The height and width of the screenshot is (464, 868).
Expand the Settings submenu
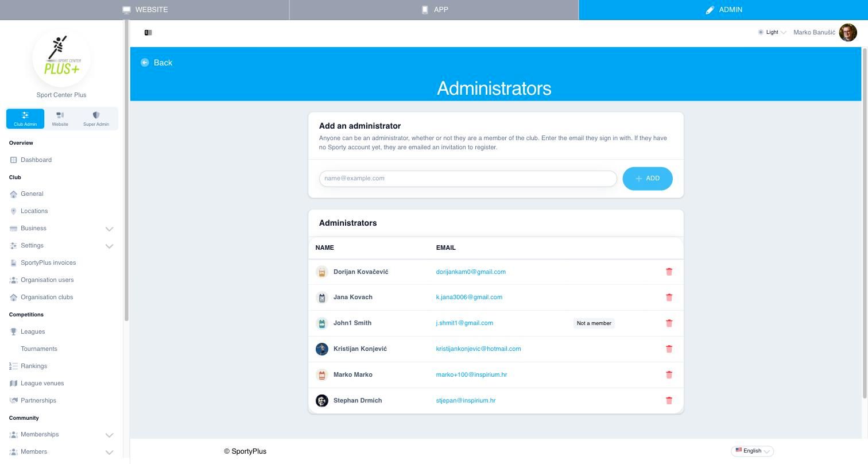coord(109,246)
